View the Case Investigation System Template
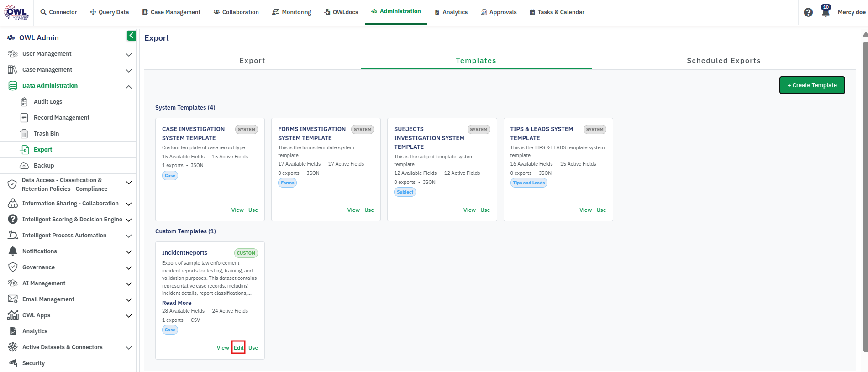Viewport: 868px width, 372px height. (237, 210)
